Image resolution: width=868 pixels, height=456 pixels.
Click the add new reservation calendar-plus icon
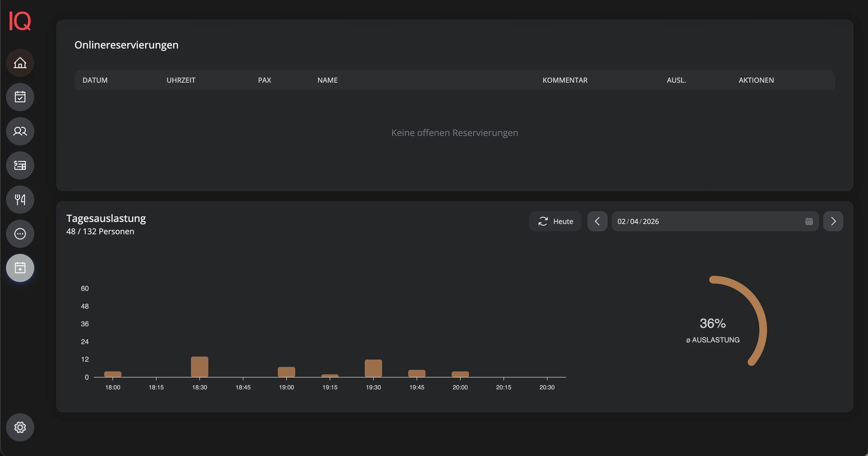[x=20, y=268]
